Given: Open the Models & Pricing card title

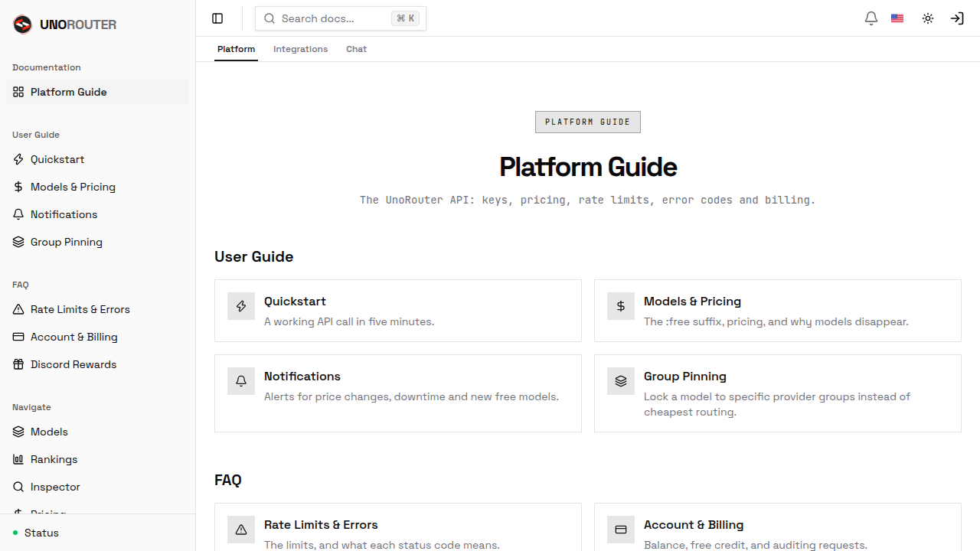Looking at the screenshot, I should coord(692,302).
